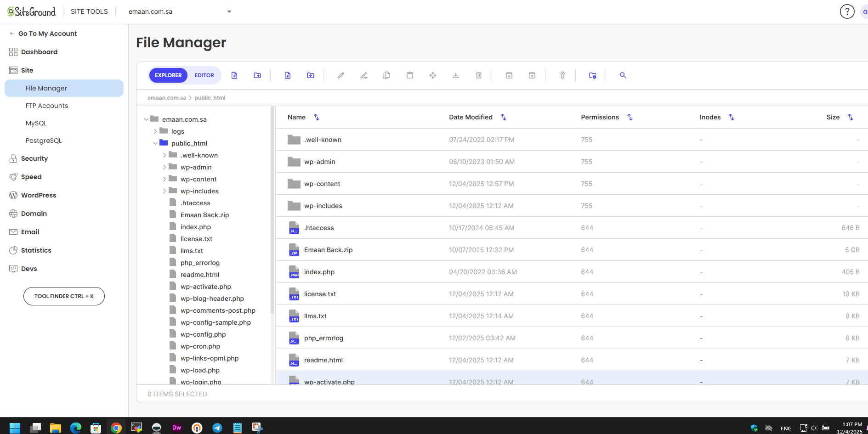Go To My Account link
Viewport: 868px width, 434px height.
point(47,34)
